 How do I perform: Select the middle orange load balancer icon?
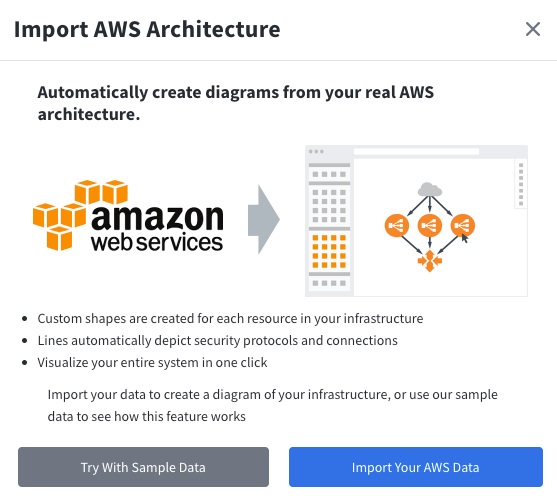click(430, 225)
